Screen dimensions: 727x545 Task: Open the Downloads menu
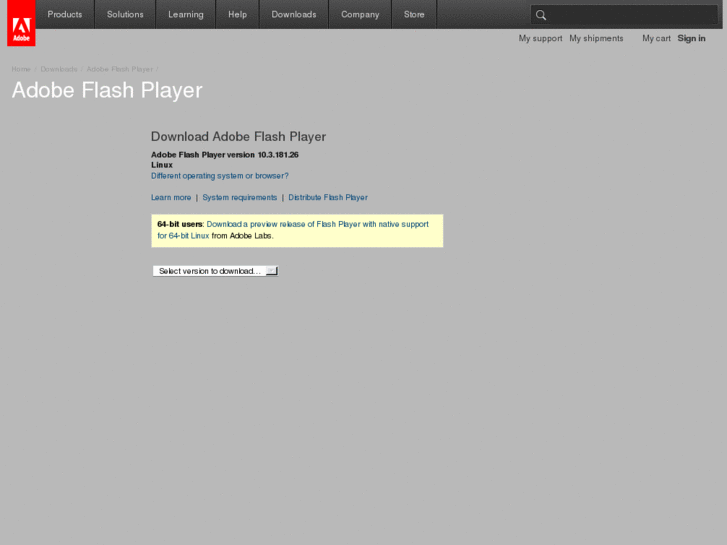coord(294,14)
